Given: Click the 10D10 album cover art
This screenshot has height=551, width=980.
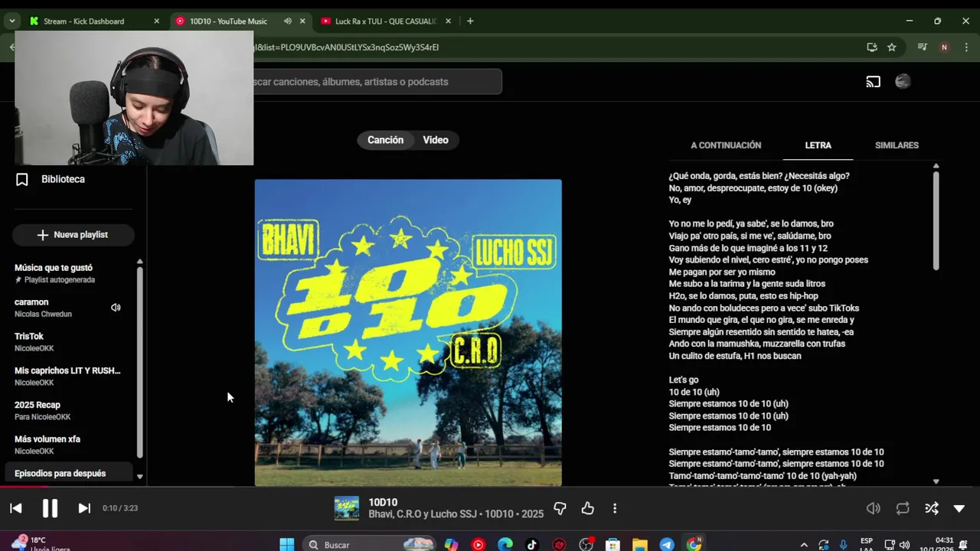Looking at the screenshot, I should [x=408, y=333].
